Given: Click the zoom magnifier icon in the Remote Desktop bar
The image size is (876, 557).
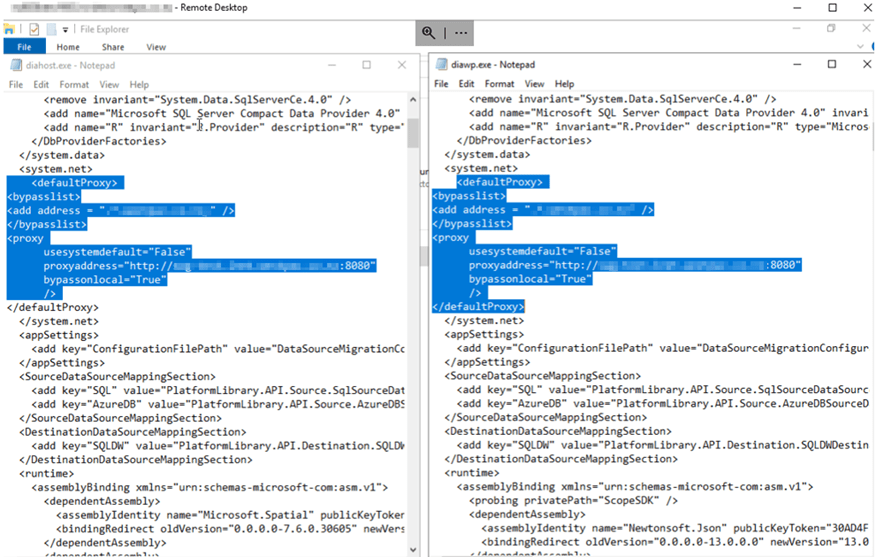Looking at the screenshot, I should (x=430, y=32).
